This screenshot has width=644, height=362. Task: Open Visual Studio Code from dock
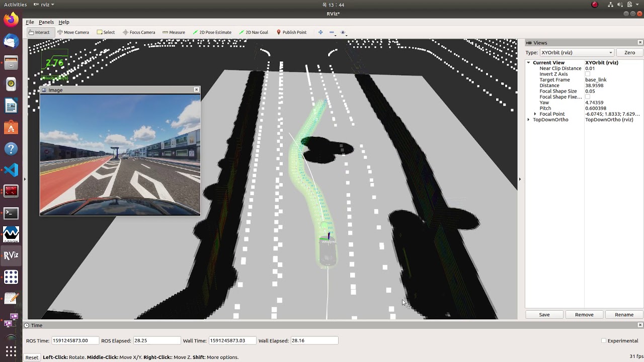(11, 170)
